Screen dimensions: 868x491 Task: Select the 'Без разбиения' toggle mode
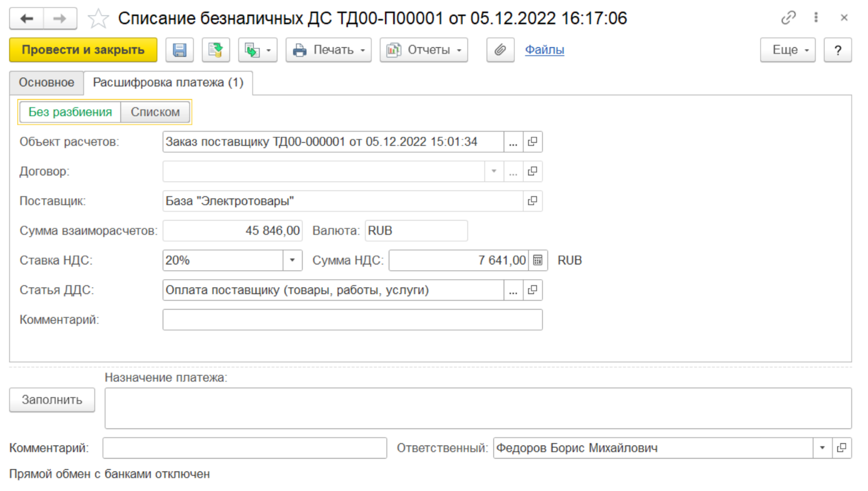[x=70, y=112]
